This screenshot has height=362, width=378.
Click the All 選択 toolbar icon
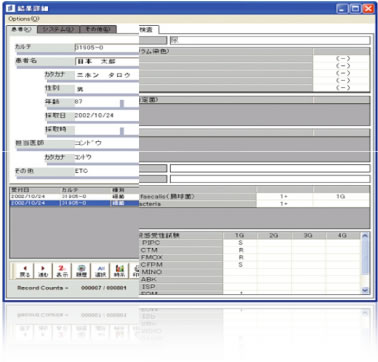pos(100,271)
